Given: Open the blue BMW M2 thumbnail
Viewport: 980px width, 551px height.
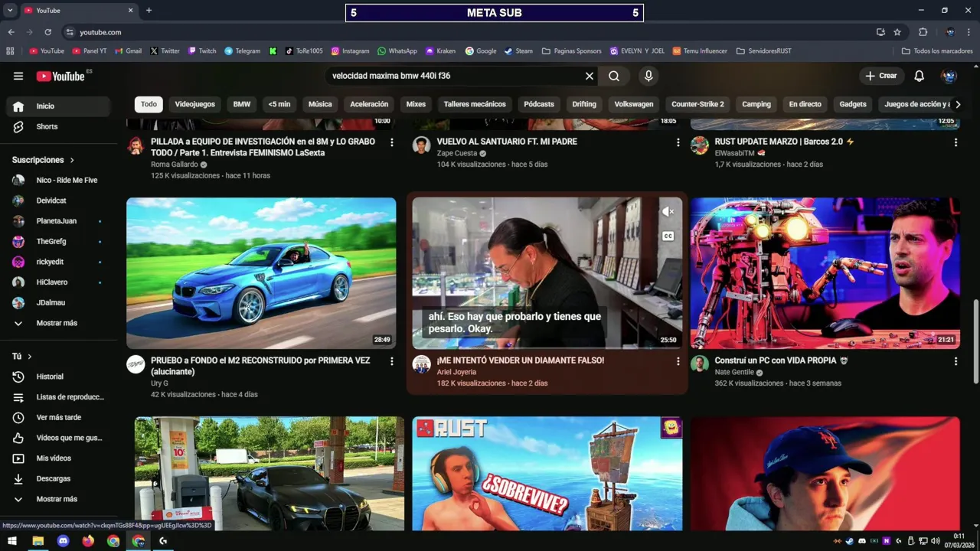Looking at the screenshot, I should pos(261,273).
